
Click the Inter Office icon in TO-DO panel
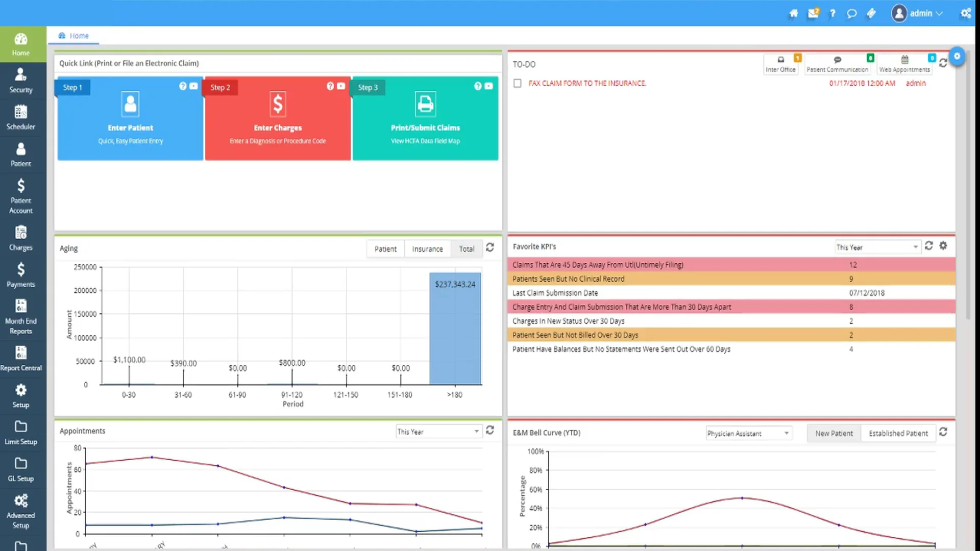point(780,61)
